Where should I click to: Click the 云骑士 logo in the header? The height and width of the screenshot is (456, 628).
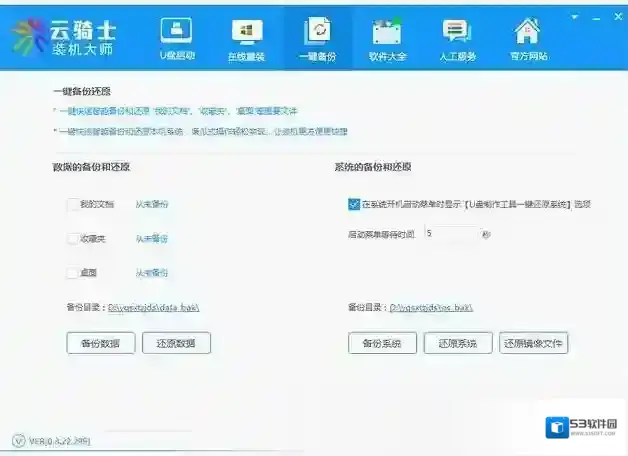coord(63,37)
